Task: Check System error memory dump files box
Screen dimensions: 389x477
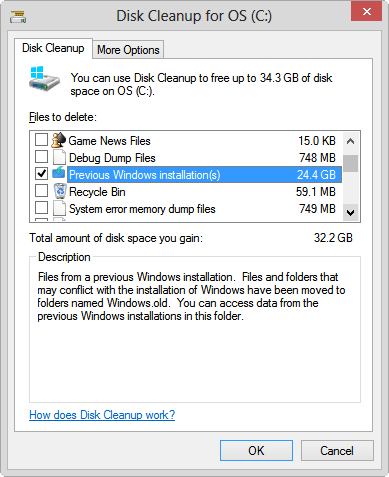Action: (41, 207)
